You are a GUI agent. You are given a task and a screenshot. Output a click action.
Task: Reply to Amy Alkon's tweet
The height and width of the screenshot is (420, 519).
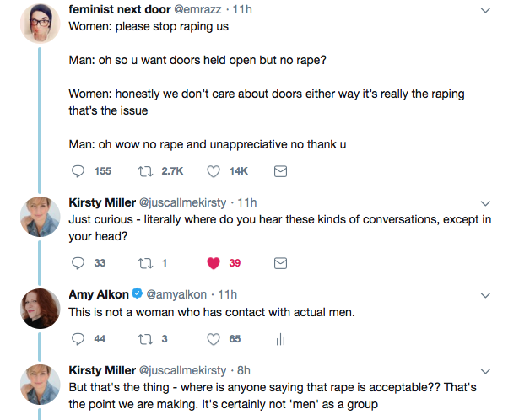(78, 339)
